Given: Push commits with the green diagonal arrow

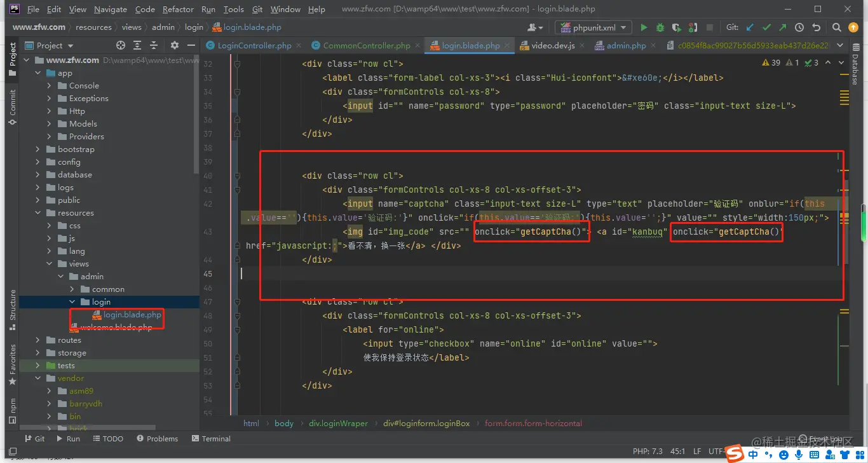Looking at the screenshot, I should 783,27.
